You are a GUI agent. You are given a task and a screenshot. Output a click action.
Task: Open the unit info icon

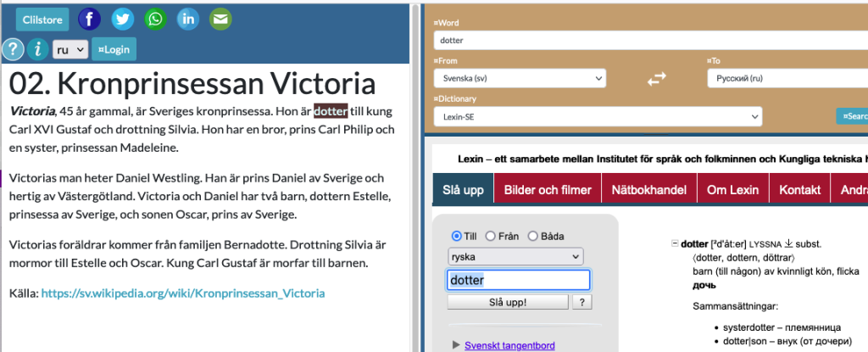coord(36,50)
